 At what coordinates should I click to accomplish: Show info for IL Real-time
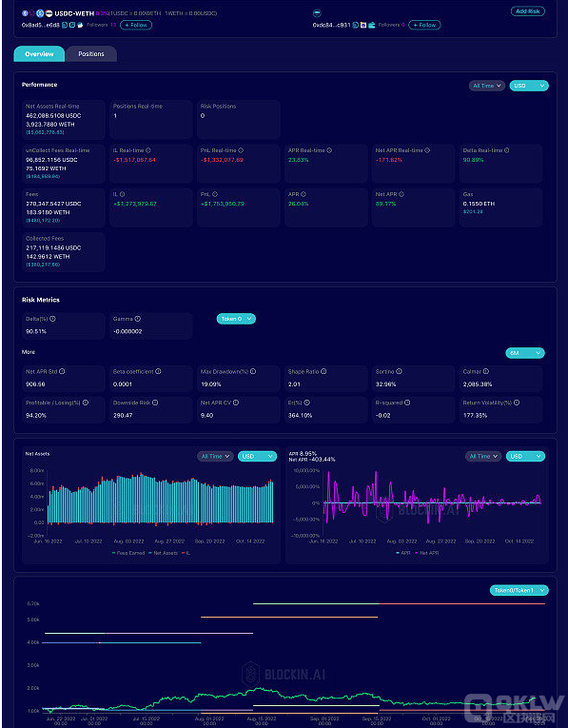[x=148, y=150]
